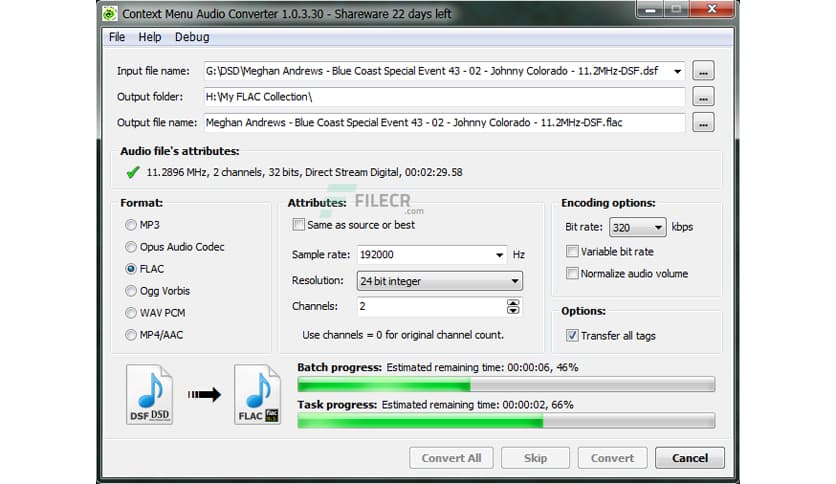This screenshot has height=484, width=836.
Task: Click the Skip button
Action: point(535,458)
